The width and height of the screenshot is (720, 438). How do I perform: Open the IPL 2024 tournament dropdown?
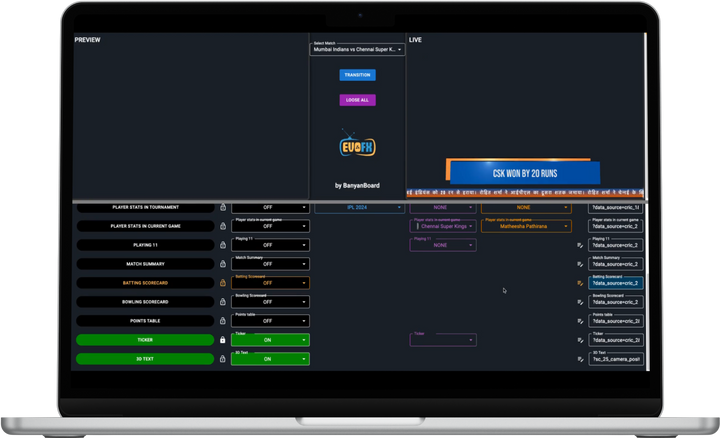click(x=359, y=208)
